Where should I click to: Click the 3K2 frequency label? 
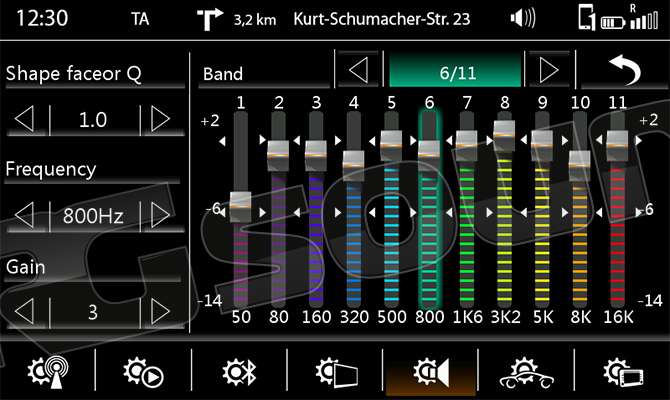(x=505, y=317)
